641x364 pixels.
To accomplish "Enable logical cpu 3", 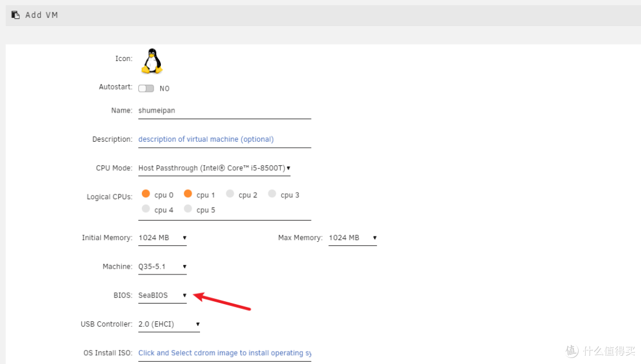I will pyautogui.click(x=272, y=194).
